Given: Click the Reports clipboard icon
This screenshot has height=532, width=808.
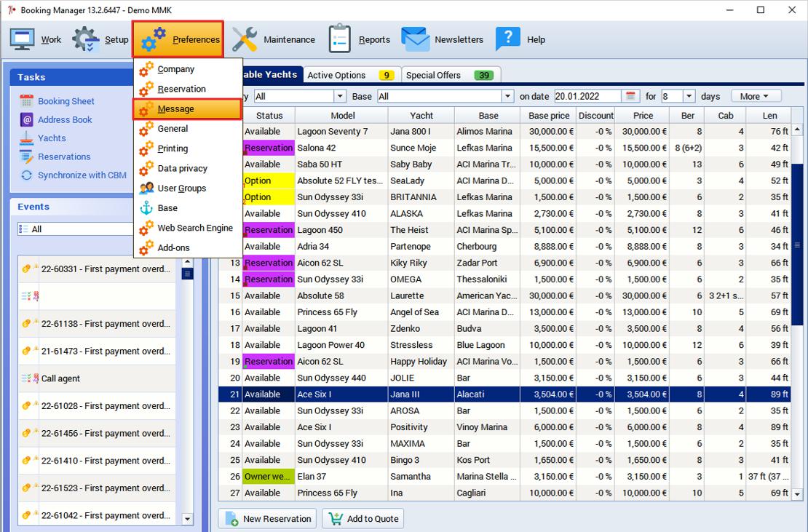Looking at the screenshot, I should click(x=340, y=39).
